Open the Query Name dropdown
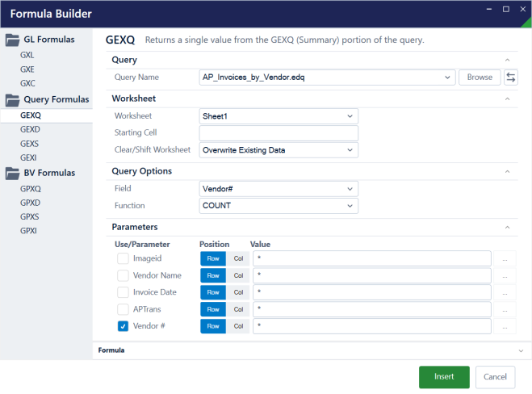This screenshot has width=532, height=394. [448, 78]
